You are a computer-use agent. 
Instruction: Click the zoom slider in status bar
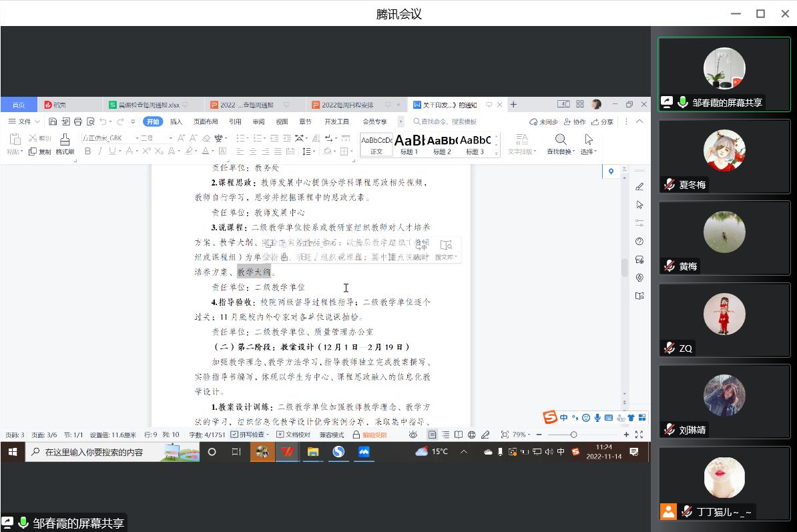tap(573, 435)
